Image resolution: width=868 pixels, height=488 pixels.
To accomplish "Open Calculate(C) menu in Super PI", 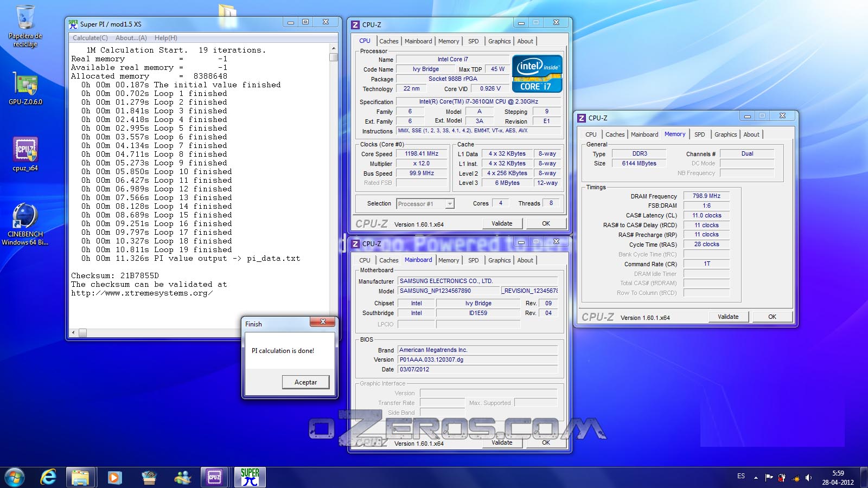I will [90, 38].
